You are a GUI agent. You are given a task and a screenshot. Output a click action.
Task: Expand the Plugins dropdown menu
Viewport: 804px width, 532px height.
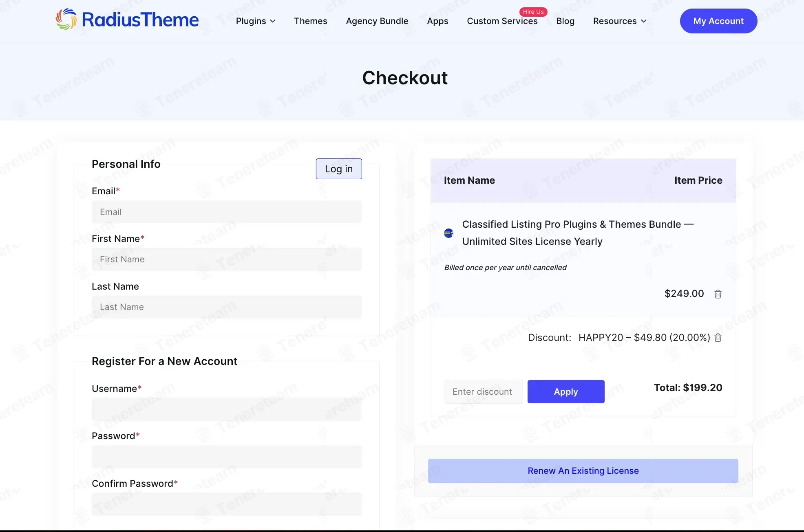[256, 21]
